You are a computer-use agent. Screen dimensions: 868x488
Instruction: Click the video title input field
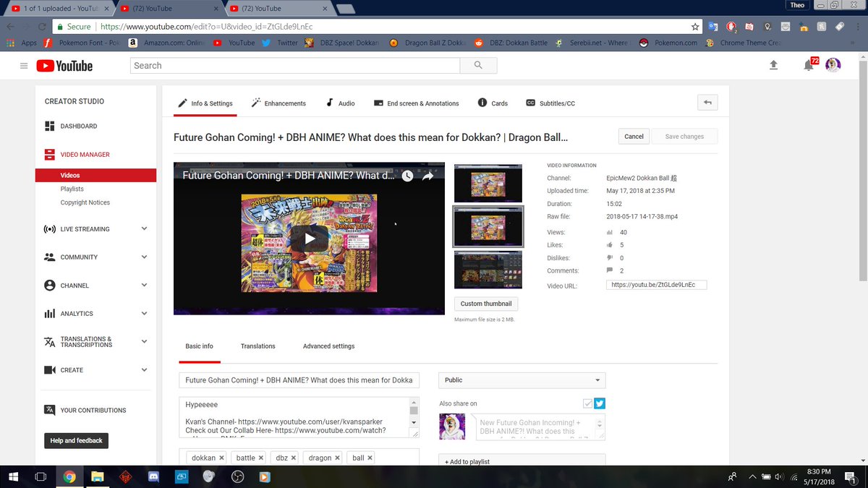[x=299, y=380]
